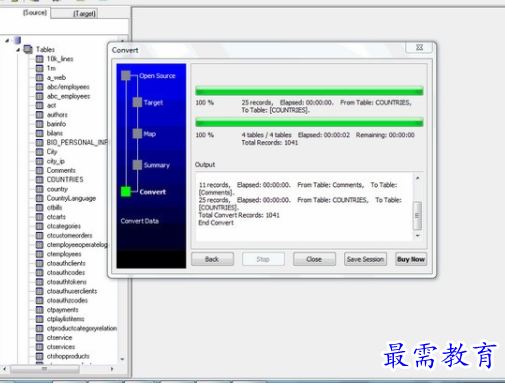
Task: Select the ctemployeeoperatelog table
Action: [x=77, y=245]
